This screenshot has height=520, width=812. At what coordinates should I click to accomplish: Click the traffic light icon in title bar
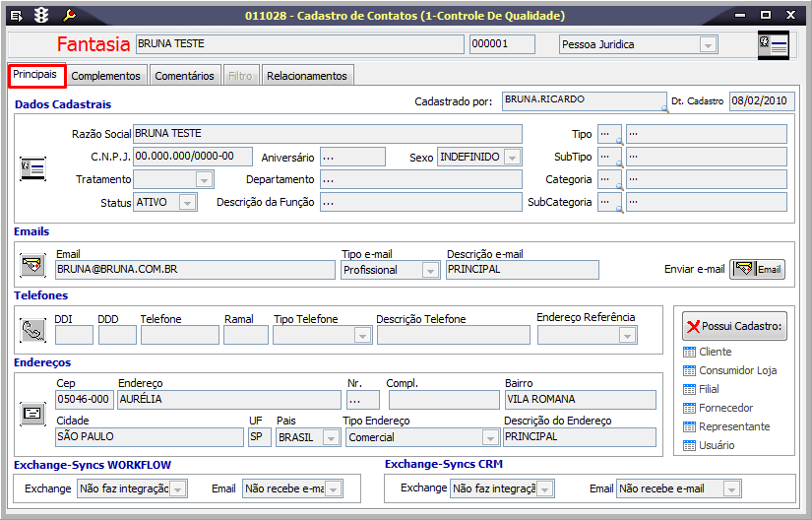(41, 15)
